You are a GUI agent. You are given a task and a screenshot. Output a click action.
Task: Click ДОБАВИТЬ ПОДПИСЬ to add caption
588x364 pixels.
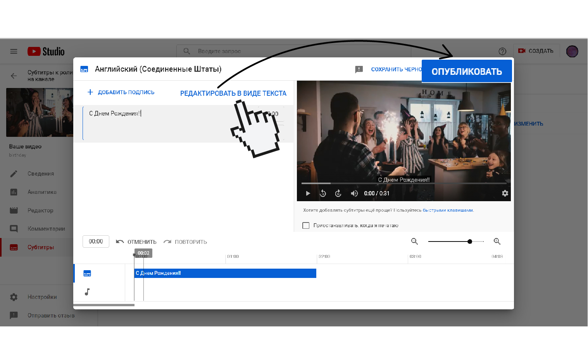[121, 92]
